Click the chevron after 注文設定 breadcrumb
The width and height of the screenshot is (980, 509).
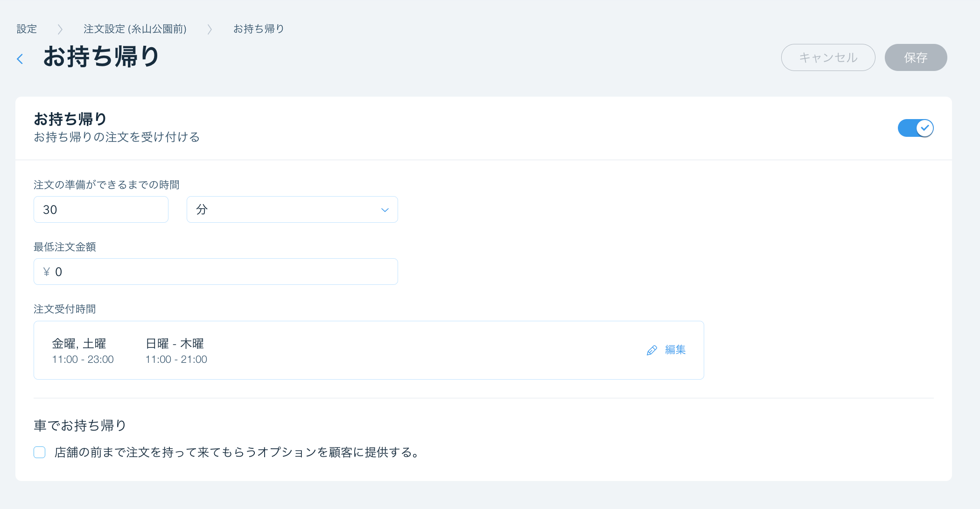pyautogui.click(x=210, y=29)
